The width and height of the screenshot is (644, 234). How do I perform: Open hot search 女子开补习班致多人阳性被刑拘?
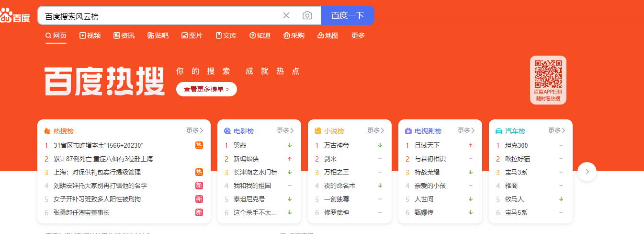point(97,199)
